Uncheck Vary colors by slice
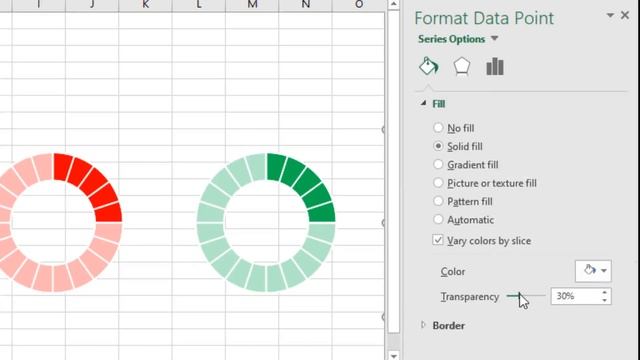 click(x=438, y=240)
